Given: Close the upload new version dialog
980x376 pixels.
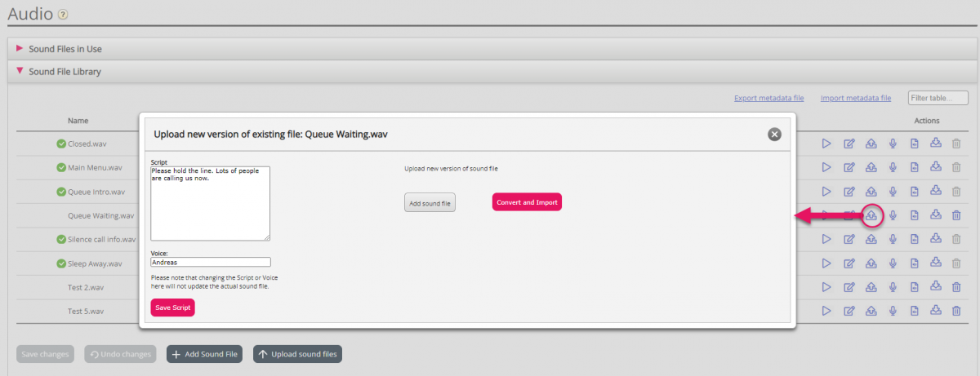Looking at the screenshot, I should tap(774, 134).
